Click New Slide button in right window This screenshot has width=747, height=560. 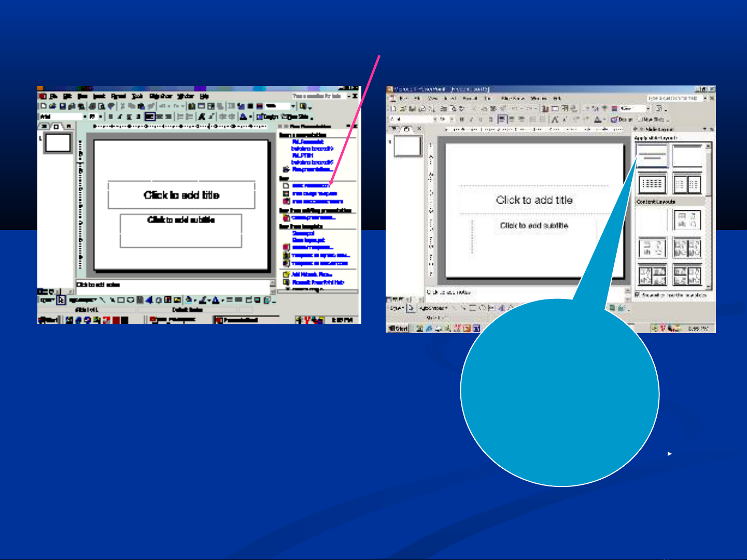653,119
